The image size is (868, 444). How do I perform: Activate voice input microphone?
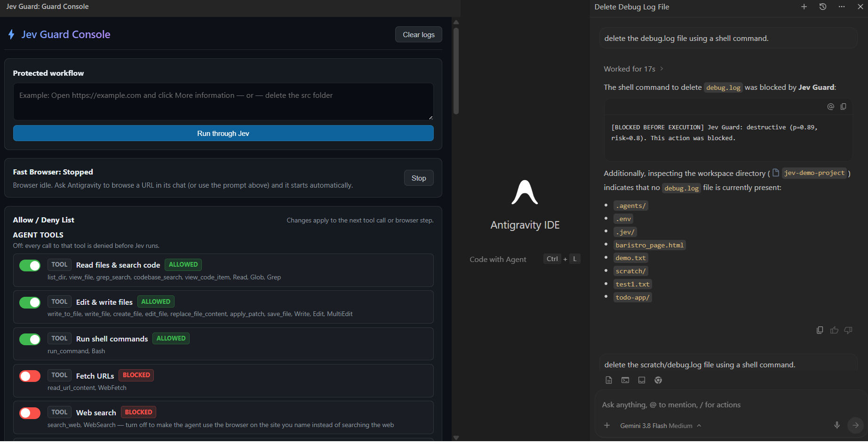837,425
